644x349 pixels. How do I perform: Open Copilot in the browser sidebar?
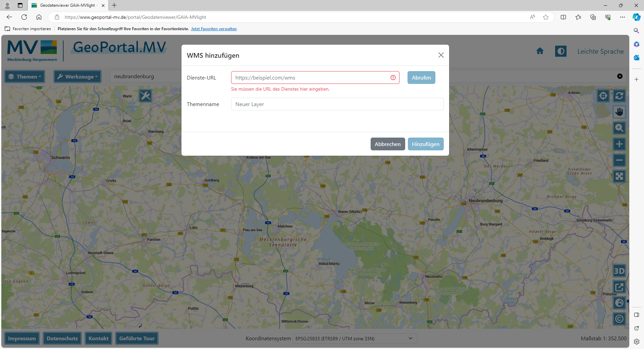636,17
